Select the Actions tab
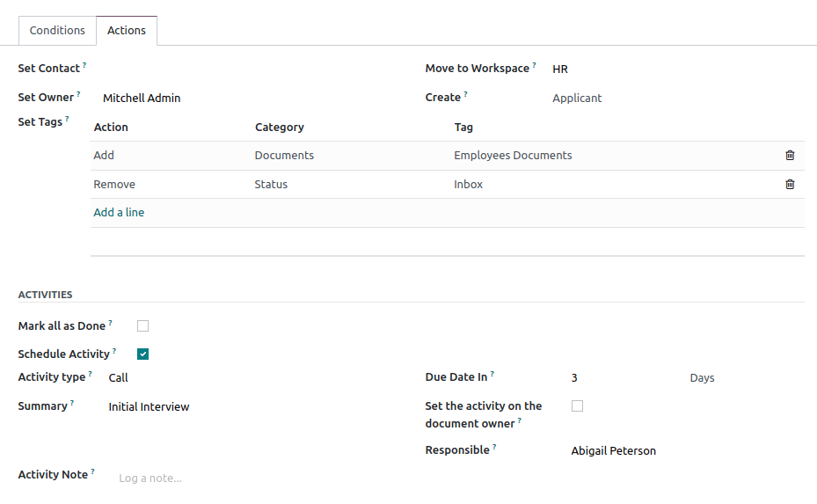This screenshot has width=817, height=504. [x=127, y=31]
